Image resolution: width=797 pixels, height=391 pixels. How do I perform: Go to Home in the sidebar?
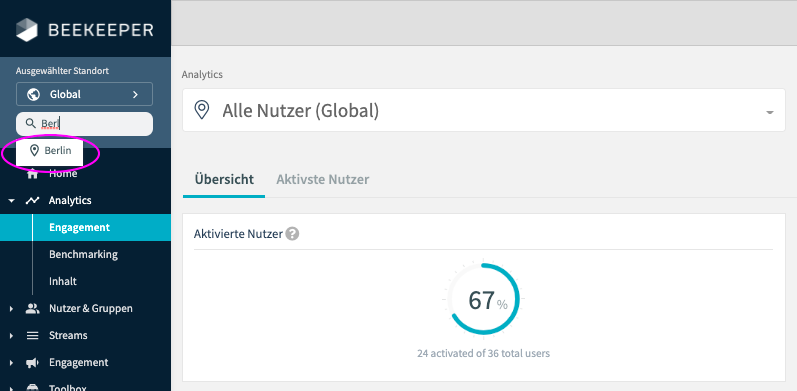tap(63, 173)
